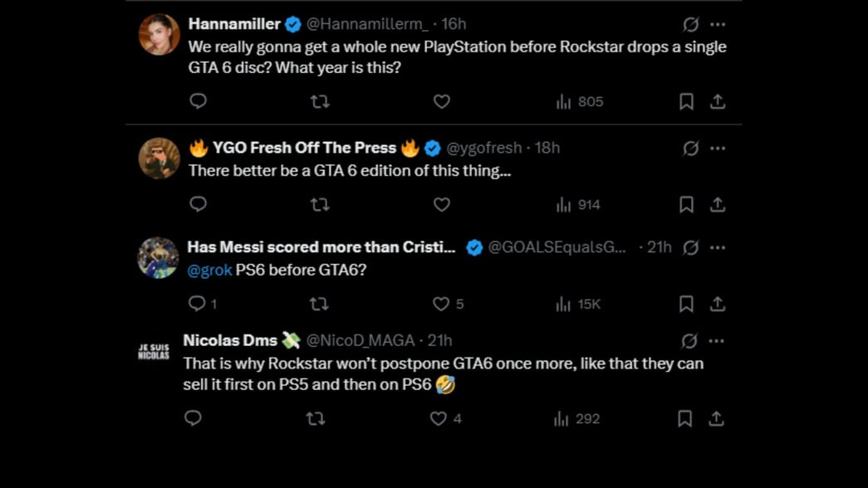Image resolution: width=868 pixels, height=488 pixels.
Task: Bookmark the 'PS6 before GTA6?' tweet
Action: [686, 304]
